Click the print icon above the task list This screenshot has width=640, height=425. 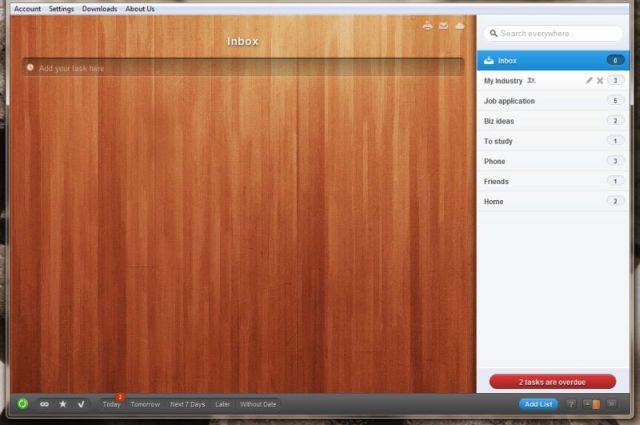427,26
